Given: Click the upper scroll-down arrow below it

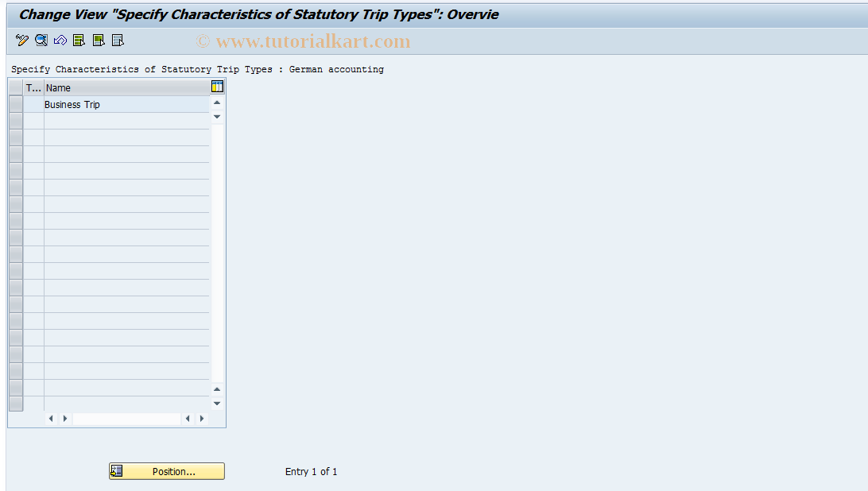Looking at the screenshot, I should [x=217, y=117].
